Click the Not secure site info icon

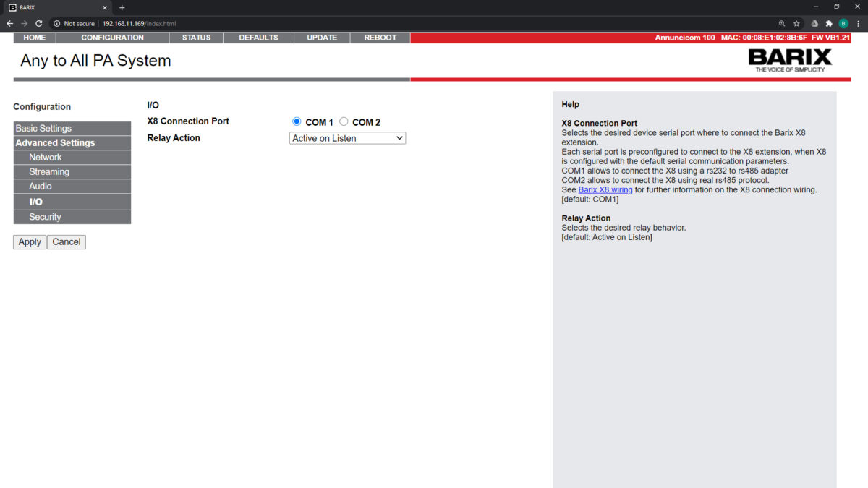(57, 23)
